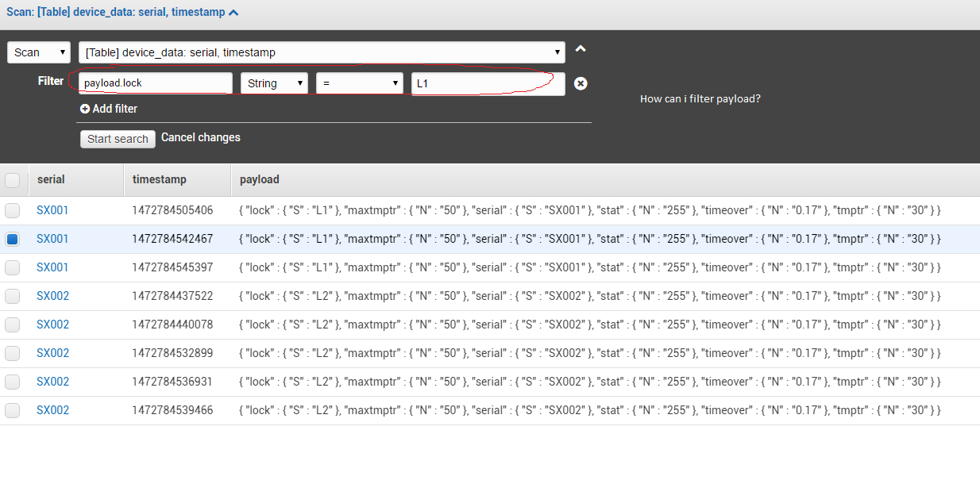This screenshot has width=980, height=484.
Task: Add another filter via plus icon
Action: click(x=86, y=109)
